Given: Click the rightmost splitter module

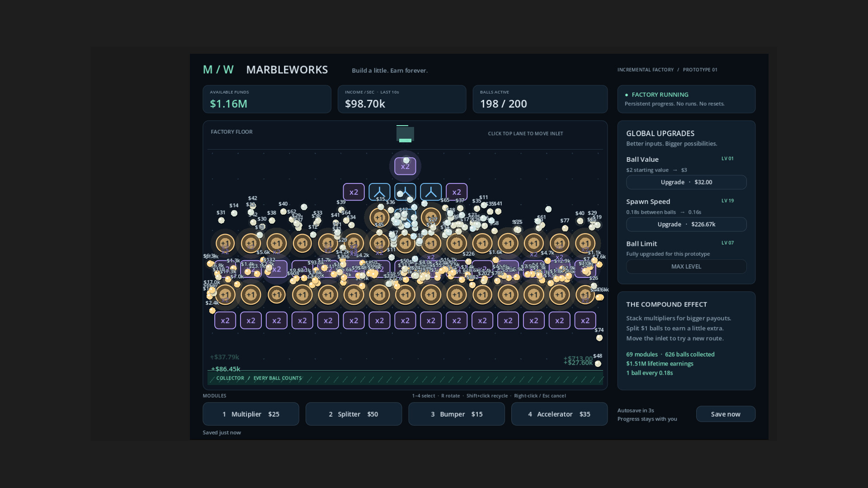Looking at the screenshot, I should [x=431, y=192].
